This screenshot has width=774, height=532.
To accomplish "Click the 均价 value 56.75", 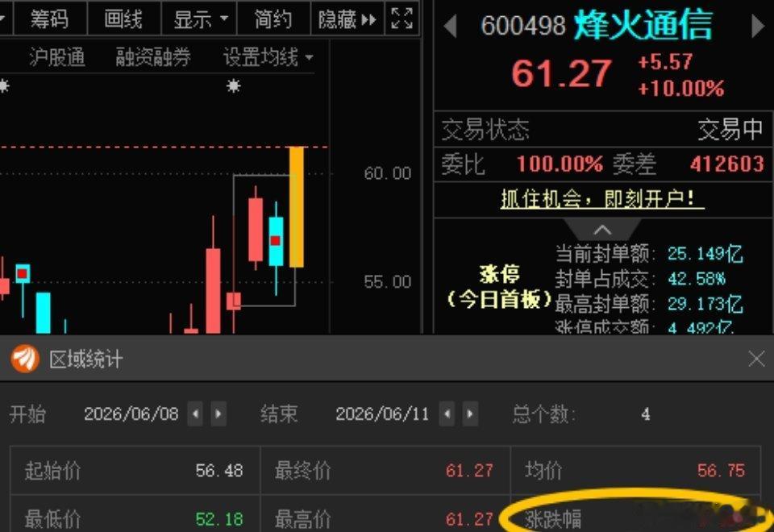I will point(721,470).
